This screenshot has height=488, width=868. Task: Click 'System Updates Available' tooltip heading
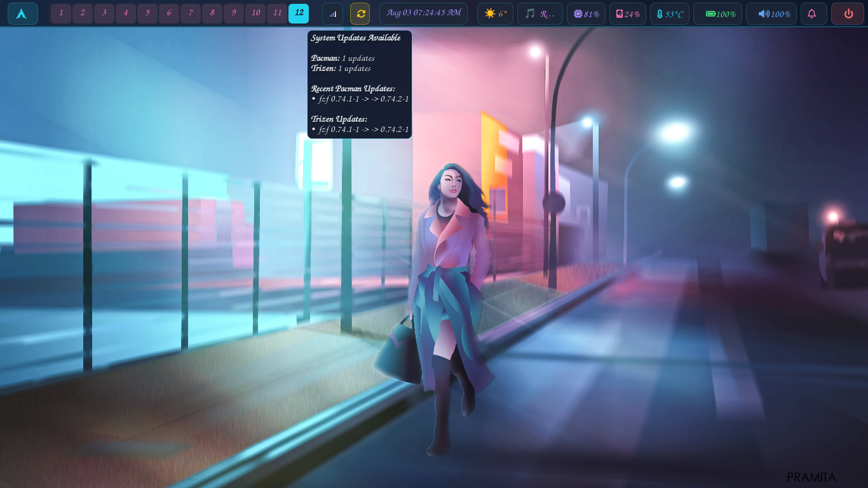(x=356, y=38)
